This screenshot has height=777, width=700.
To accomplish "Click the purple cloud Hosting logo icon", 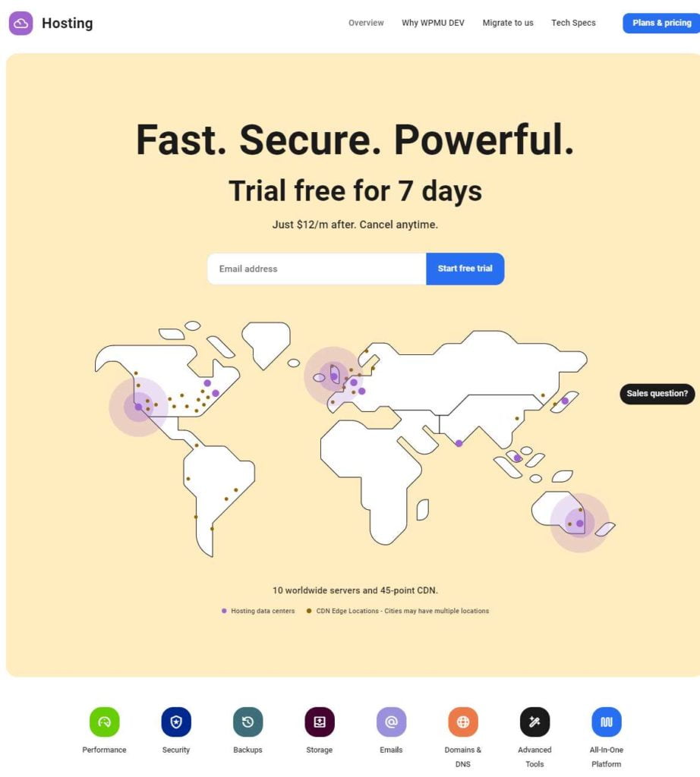I will click(x=20, y=24).
